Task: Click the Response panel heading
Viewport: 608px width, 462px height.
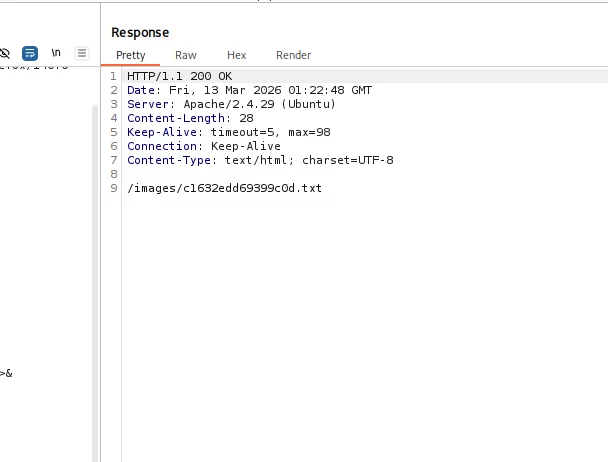Action: (x=140, y=33)
